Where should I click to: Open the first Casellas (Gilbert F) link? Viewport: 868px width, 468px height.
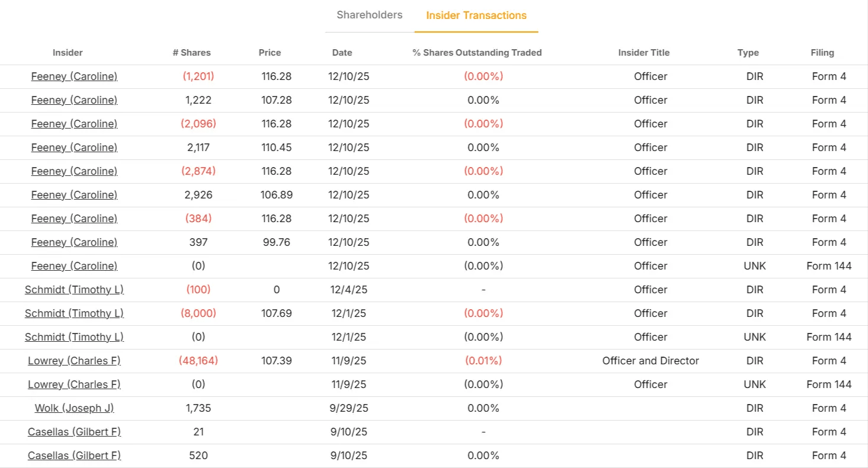pyautogui.click(x=73, y=431)
